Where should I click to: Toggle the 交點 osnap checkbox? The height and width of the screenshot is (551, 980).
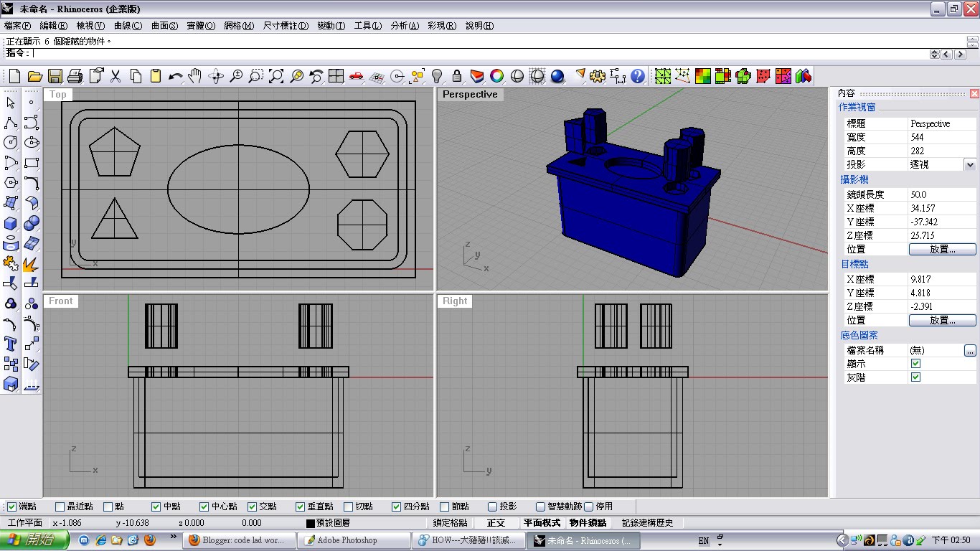coord(253,507)
